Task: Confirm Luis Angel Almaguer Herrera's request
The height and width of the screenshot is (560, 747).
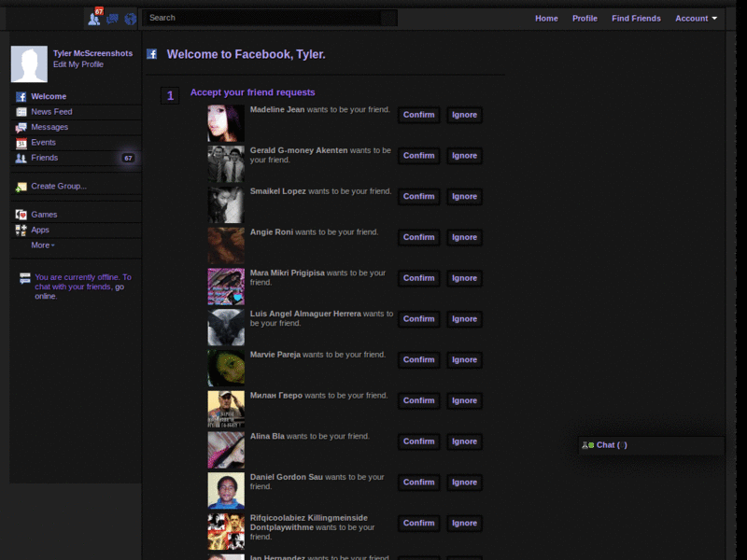Action: click(418, 319)
